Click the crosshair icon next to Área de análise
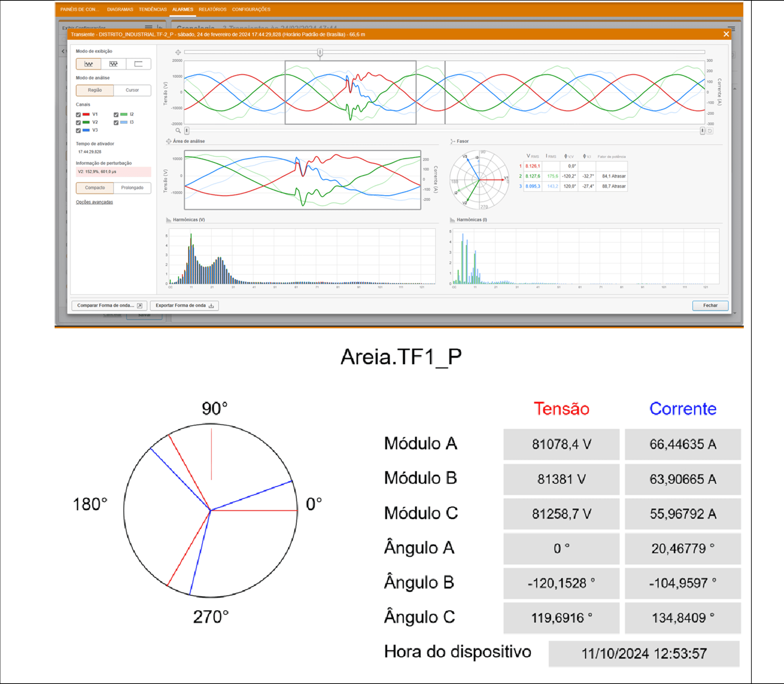 pyautogui.click(x=168, y=141)
